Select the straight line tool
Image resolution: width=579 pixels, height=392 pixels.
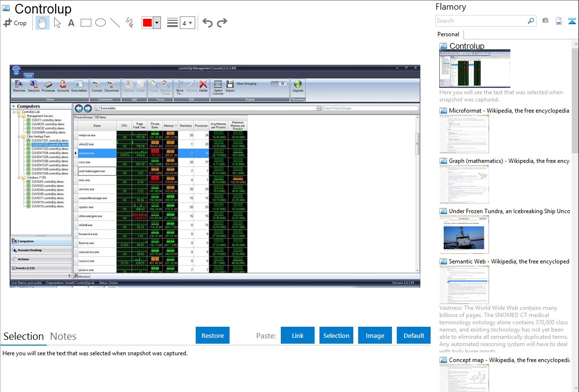115,23
